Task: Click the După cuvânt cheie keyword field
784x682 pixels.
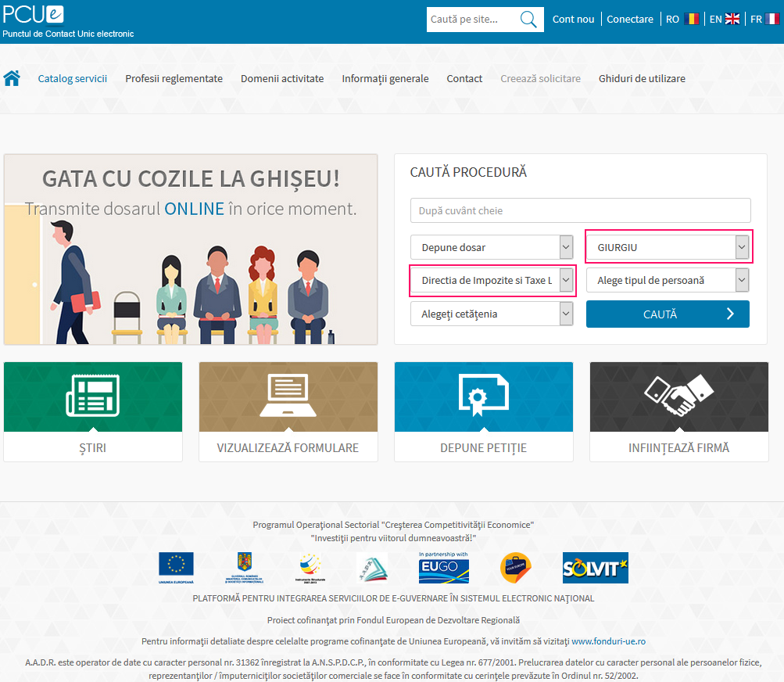Action: [580, 210]
